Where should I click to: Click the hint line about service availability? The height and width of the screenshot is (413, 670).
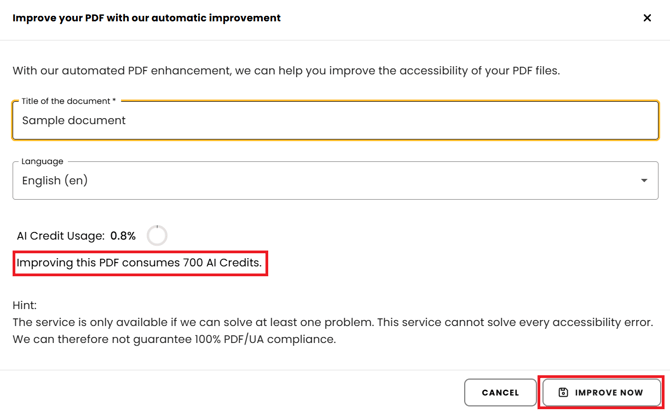332,322
